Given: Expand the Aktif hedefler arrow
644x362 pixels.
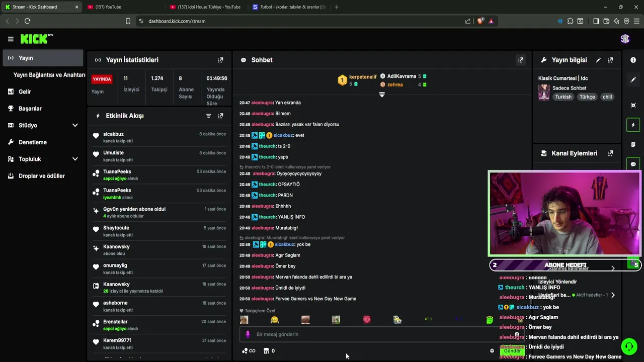Looking at the screenshot, I should [613, 295].
